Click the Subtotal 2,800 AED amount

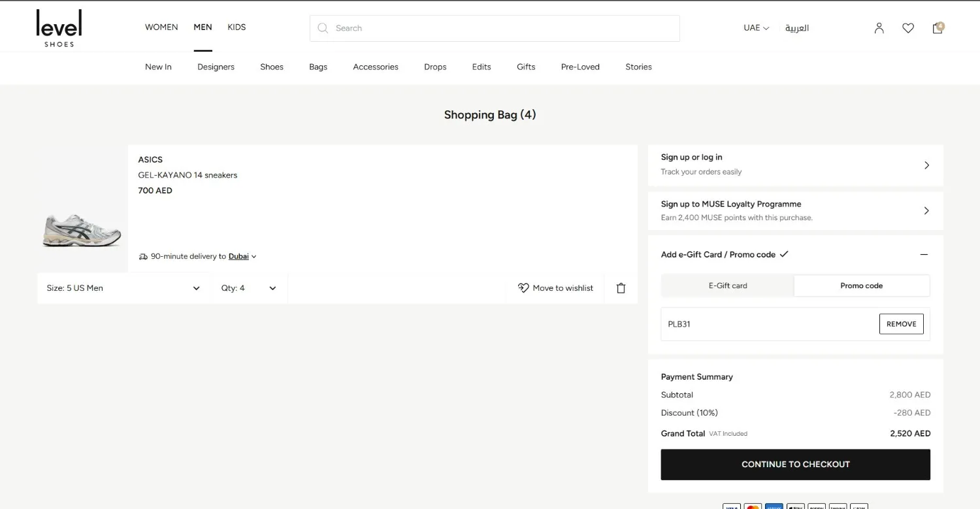click(x=910, y=395)
